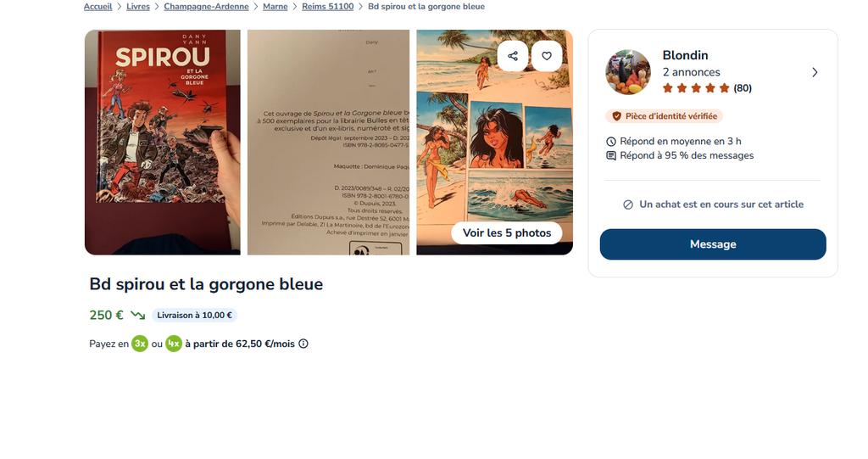Image resolution: width=868 pixels, height=459 pixels.
Task: Open Blondin's profile avatar
Action: [x=628, y=72]
